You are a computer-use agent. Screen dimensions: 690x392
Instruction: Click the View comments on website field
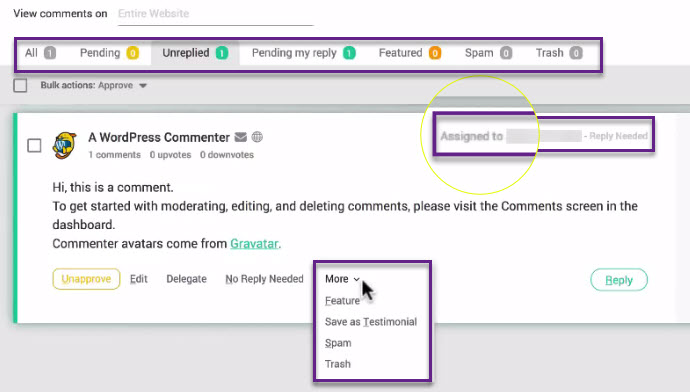click(x=215, y=14)
